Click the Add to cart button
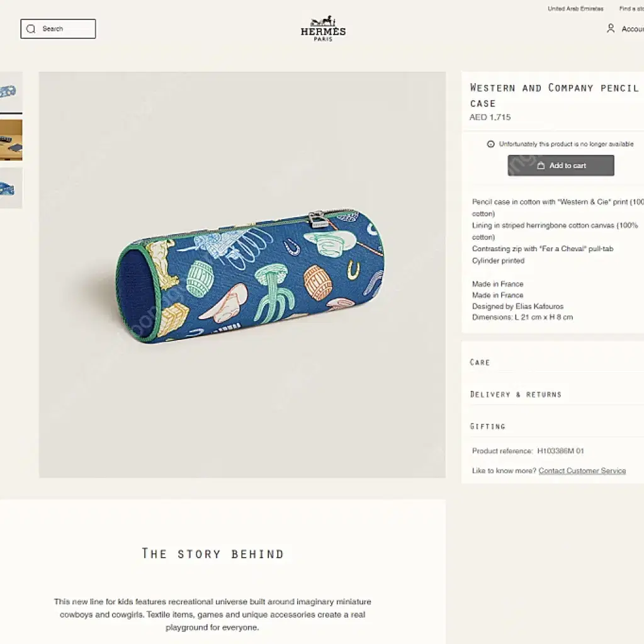The image size is (644, 644). click(x=561, y=166)
